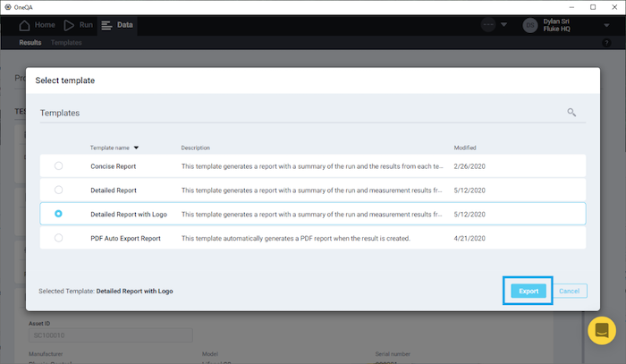The image size is (626, 364).
Task: Expand the user account dropdown arrow
Action: click(606, 25)
